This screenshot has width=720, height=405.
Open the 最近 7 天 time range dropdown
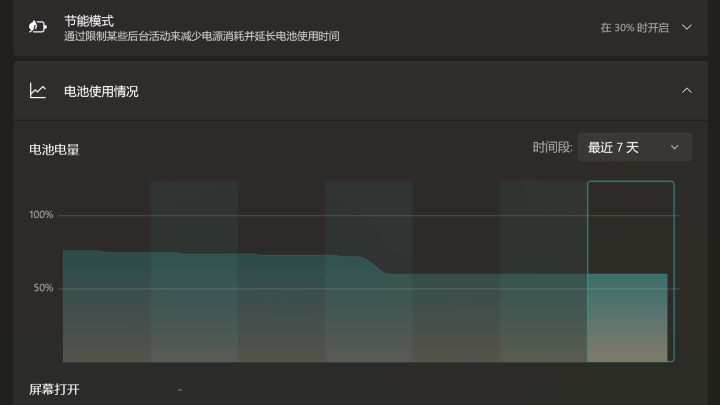tap(634, 147)
